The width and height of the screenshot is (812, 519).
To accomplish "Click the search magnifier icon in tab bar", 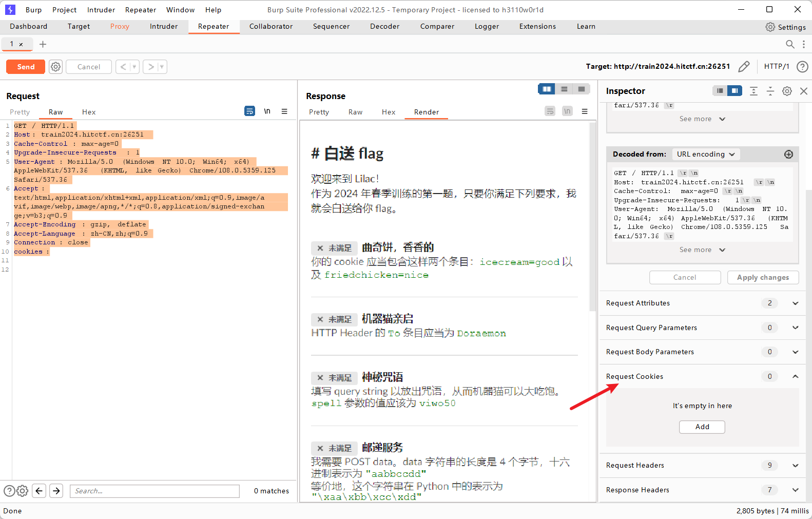I will tap(790, 44).
